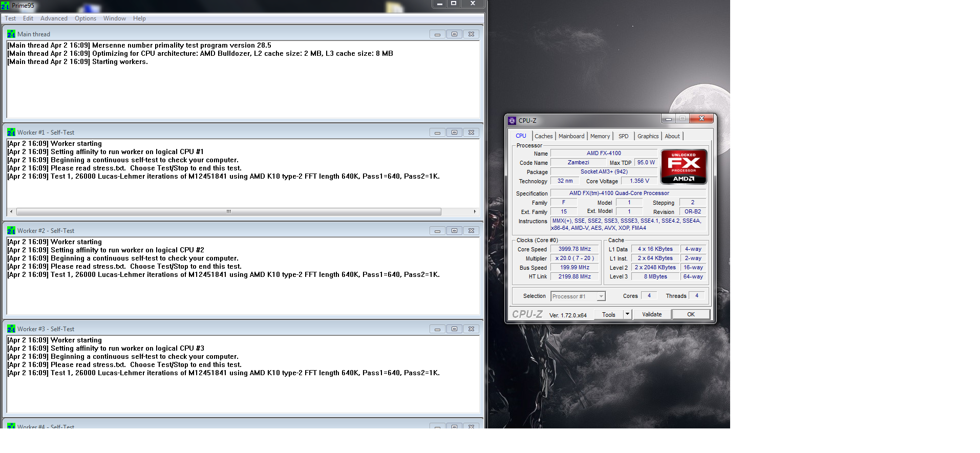Click the Max TDP 95.0 W value
The width and height of the screenshot is (980, 453).
coord(646,162)
